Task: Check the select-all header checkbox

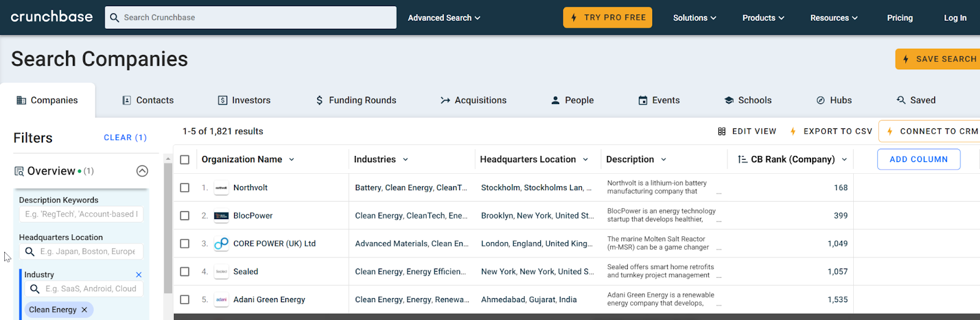Action: tap(184, 160)
